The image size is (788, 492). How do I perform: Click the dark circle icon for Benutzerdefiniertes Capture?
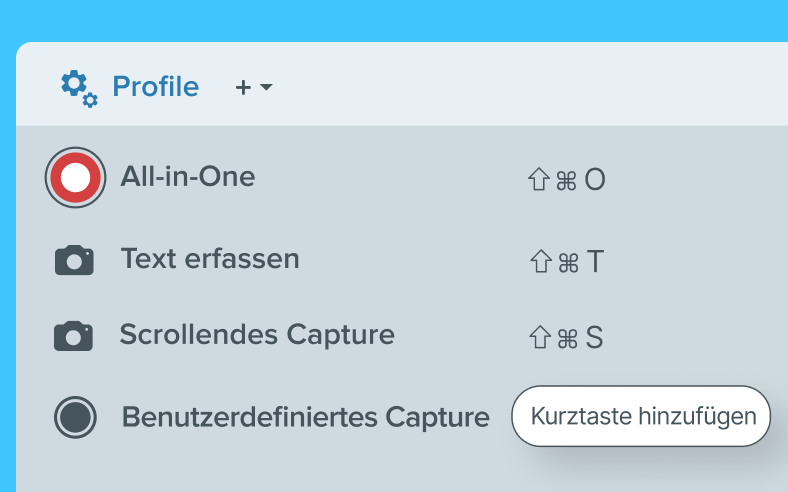75,417
